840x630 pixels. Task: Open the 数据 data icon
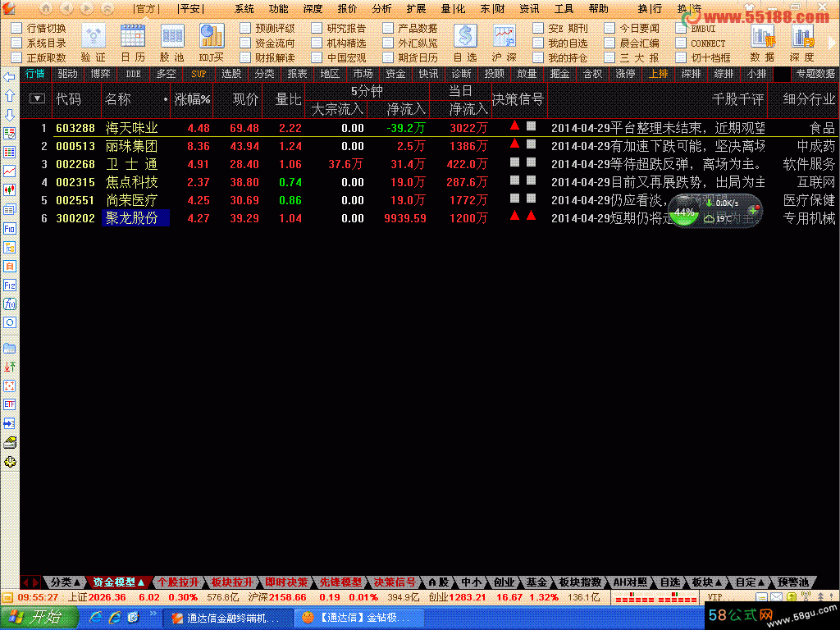click(762, 36)
